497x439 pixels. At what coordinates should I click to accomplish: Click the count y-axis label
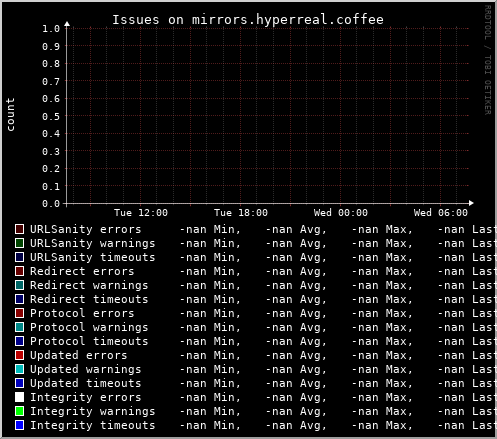(x=11, y=114)
